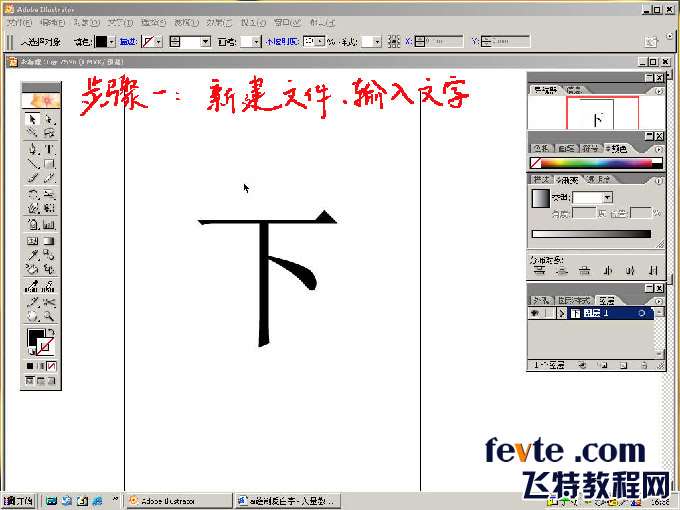Viewport: 680px width, 510px height.
Task: Select the Direct Selection white arrow tool
Action: (49, 120)
